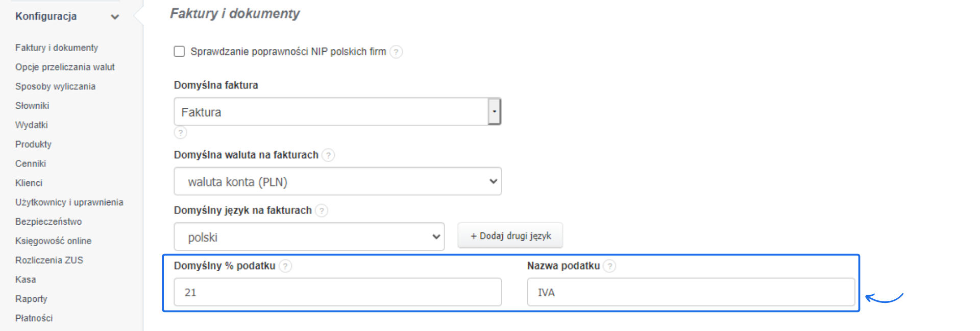Click help icon below Domyślna faktura field
This screenshot has width=980, height=331.
181,133
